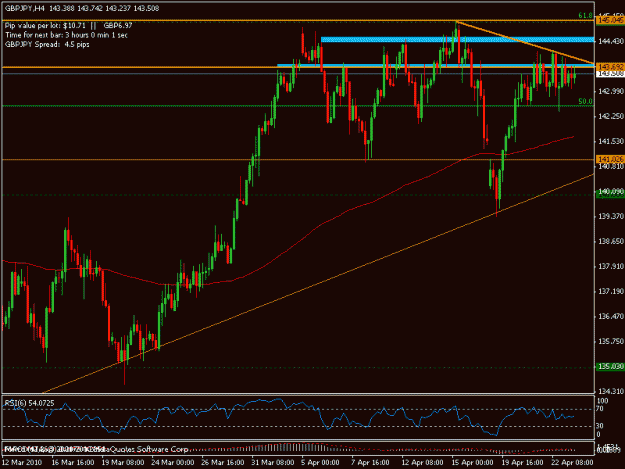Click the RSI 70 level label

pos(599,409)
